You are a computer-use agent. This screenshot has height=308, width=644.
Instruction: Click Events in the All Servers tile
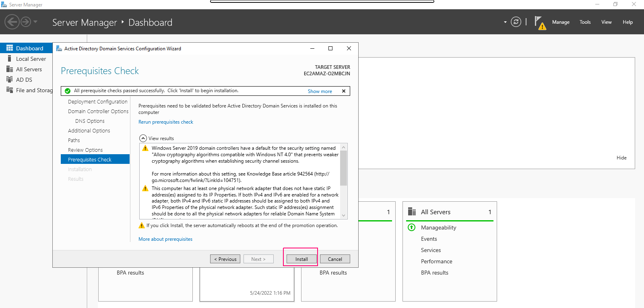tap(429, 239)
